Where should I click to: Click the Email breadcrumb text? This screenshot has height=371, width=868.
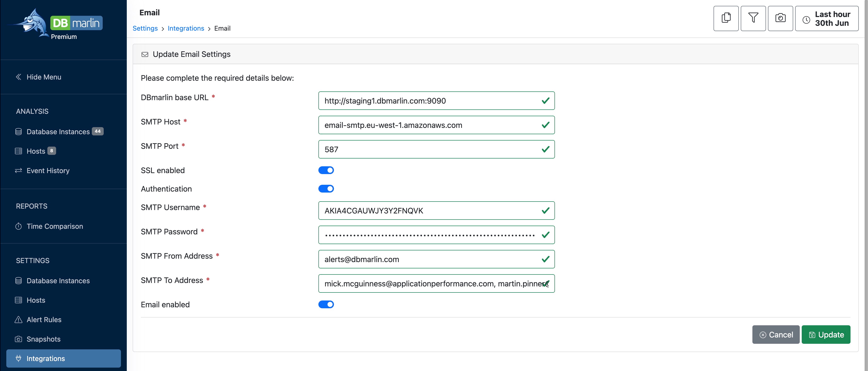[x=222, y=28]
